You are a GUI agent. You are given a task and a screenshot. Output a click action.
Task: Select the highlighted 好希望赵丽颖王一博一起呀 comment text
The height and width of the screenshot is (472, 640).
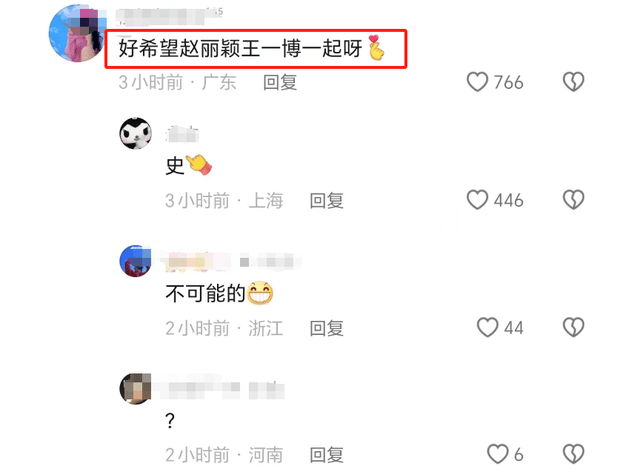click(x=240, y=49)
